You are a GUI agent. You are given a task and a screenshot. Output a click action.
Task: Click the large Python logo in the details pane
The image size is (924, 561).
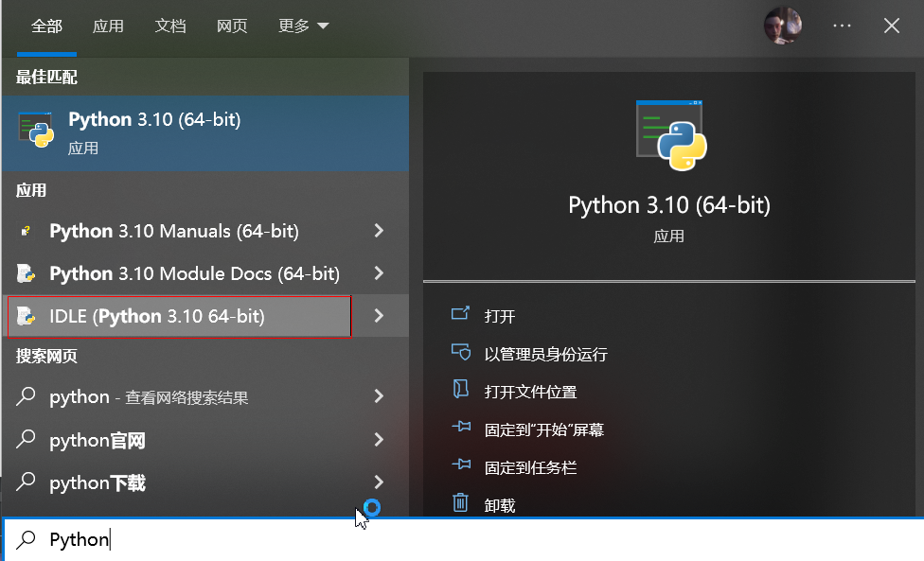click(671, 135)
